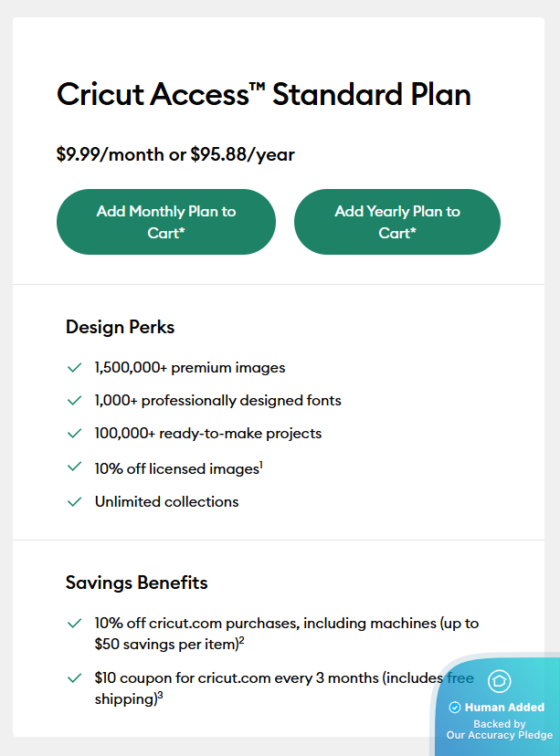Click footnote 1 after licensed images
This screenshot has height=756, width=560.
point(261,465)
